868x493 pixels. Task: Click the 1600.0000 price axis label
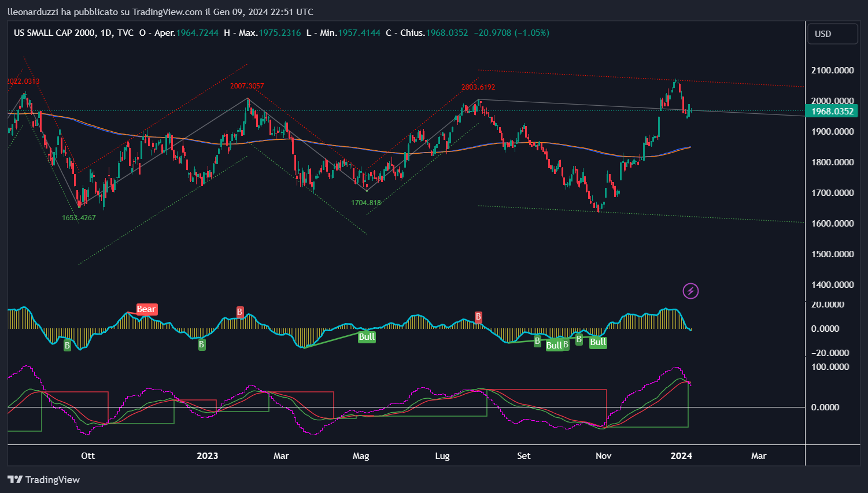coord(833,224)
